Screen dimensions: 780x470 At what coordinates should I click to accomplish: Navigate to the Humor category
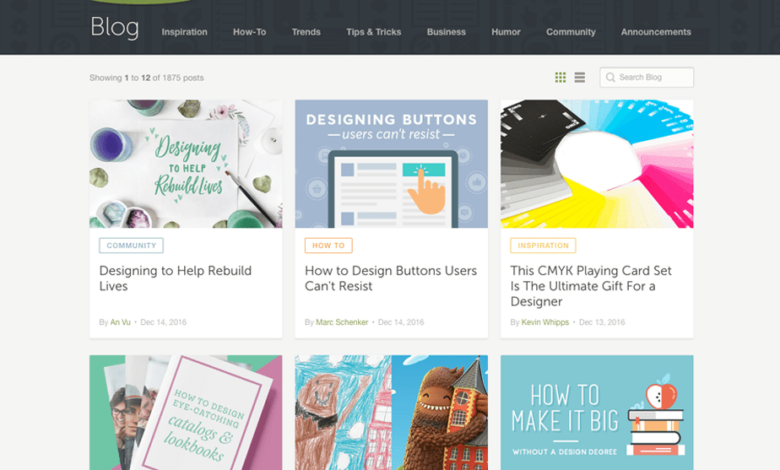(x=506, y=32)
